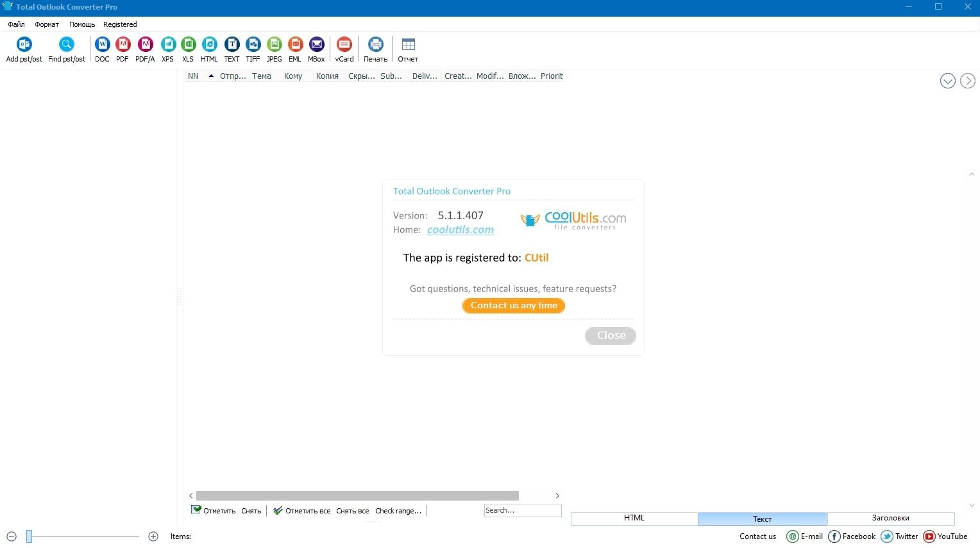Click Contact us in status bar

[x=757, y=536]
